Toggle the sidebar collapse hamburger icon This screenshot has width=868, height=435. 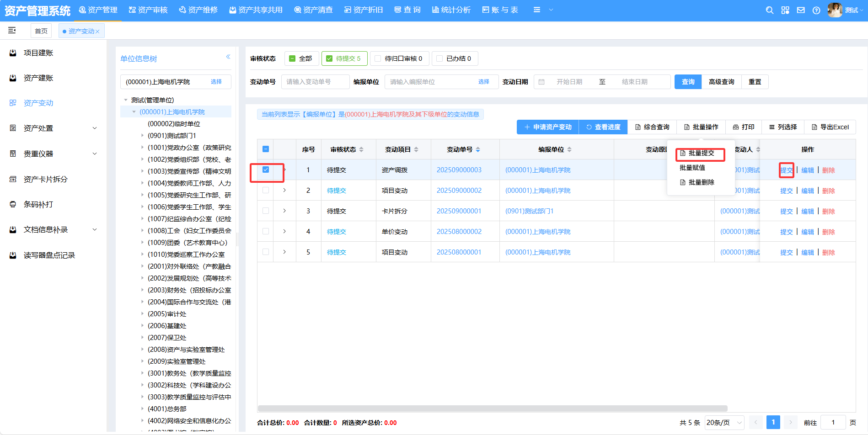(12, 30)
